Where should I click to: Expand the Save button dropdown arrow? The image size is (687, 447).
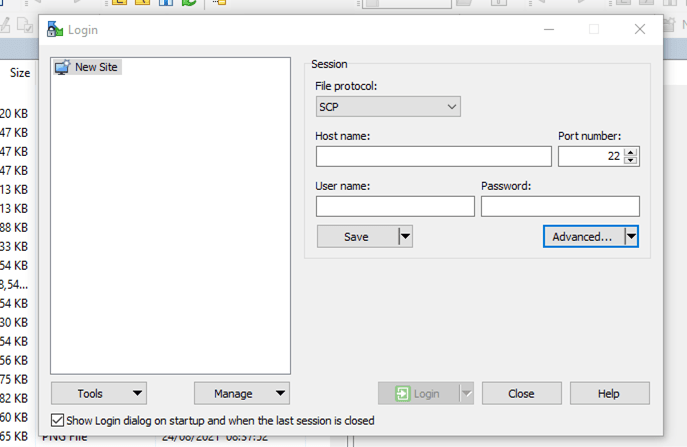tap(406, 237)
